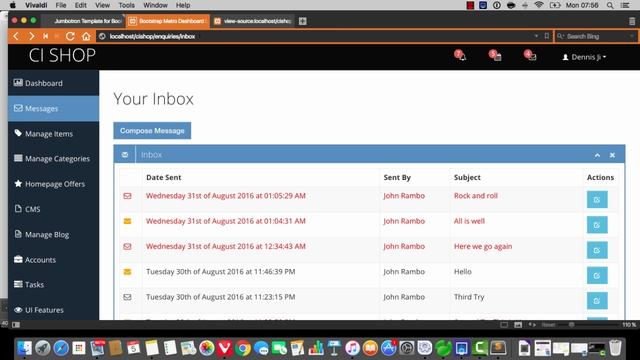This screenshot has height=360, width=640.
Task: Open message with subject Rock and roll
Action: click(x=476, y=196)
